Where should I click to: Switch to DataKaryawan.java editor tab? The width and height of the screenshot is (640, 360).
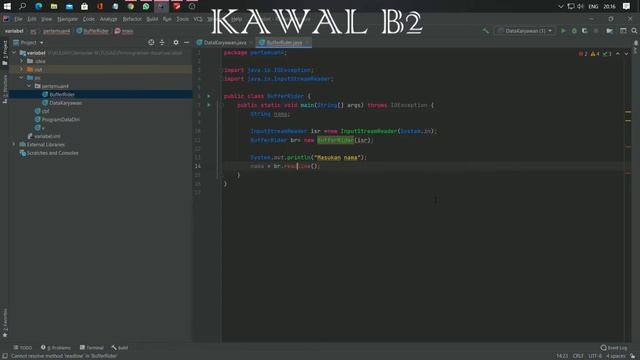(x=224, y=42)
